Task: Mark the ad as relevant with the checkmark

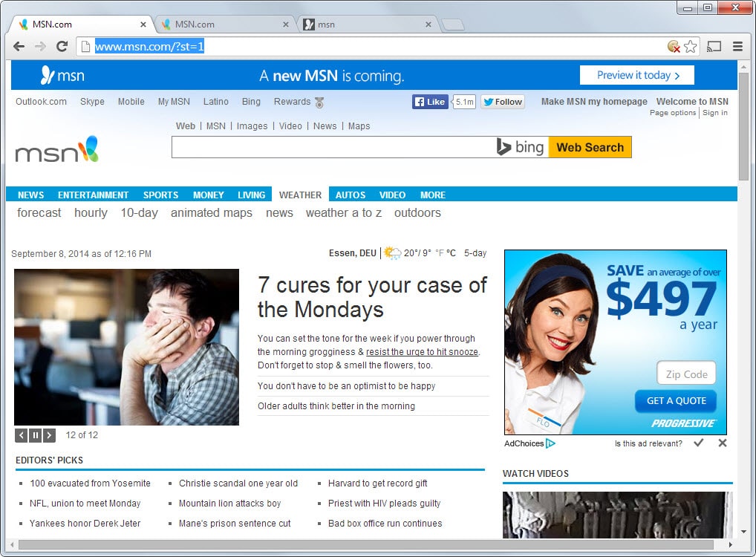Action: tap(699, 443)
